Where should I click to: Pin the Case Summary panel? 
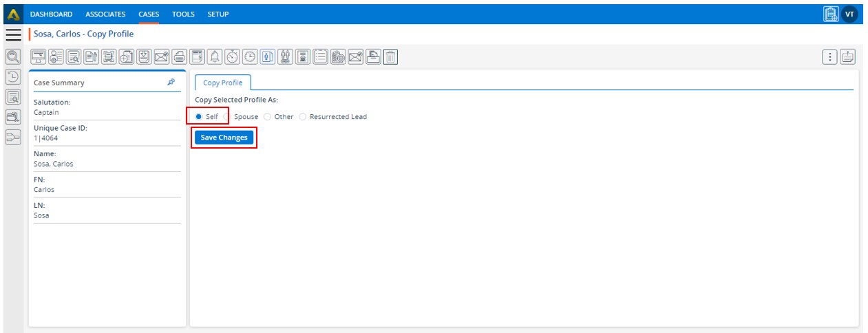[171, 83]
